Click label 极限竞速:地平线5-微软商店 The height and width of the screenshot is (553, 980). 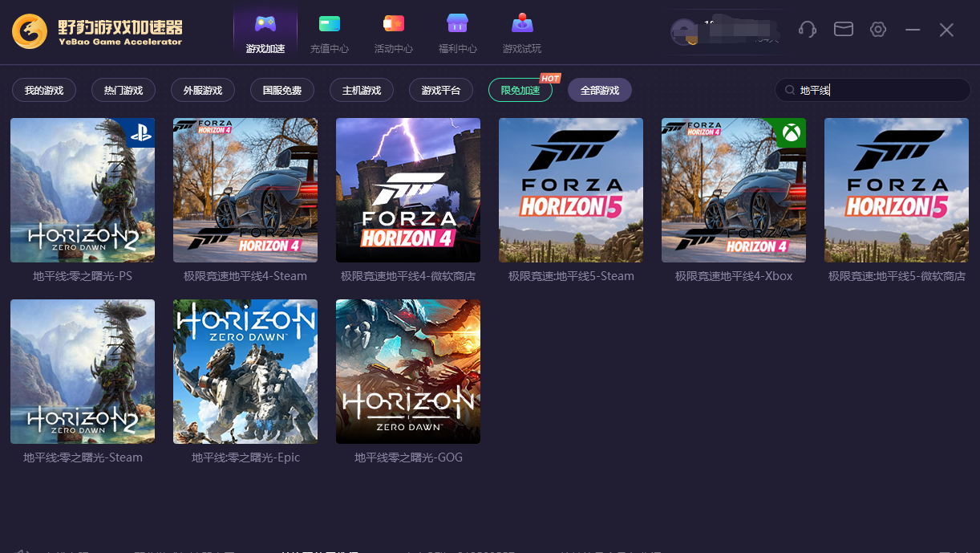[x=897, y=276]
